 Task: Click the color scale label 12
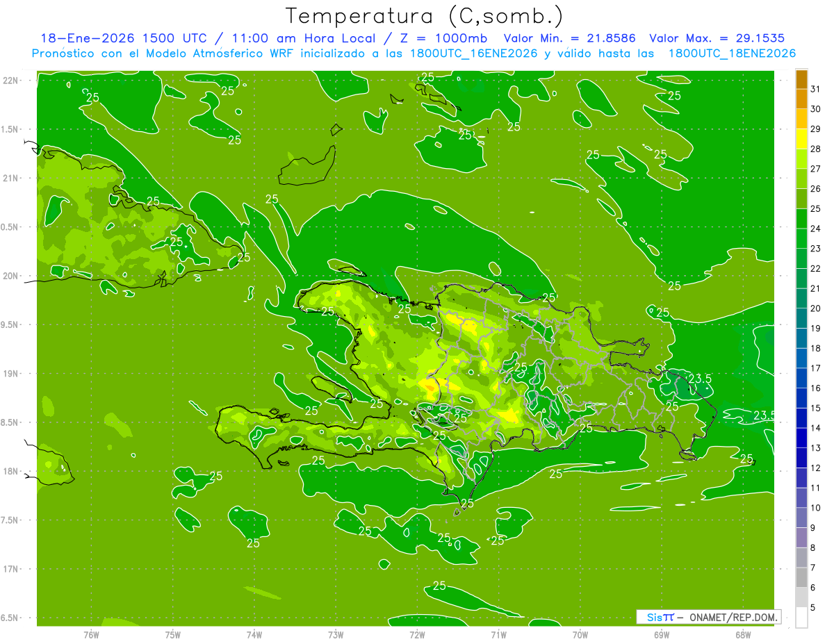pos(816,468)
